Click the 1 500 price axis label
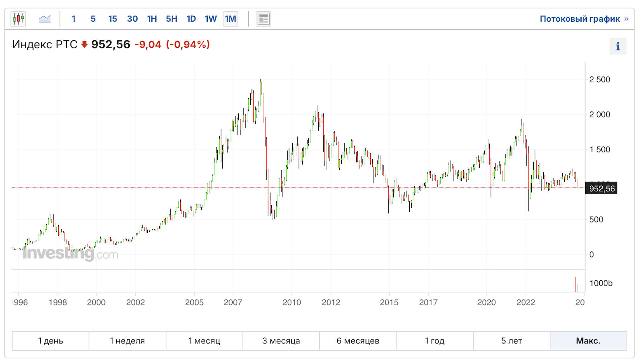 [x=600, y=150]
